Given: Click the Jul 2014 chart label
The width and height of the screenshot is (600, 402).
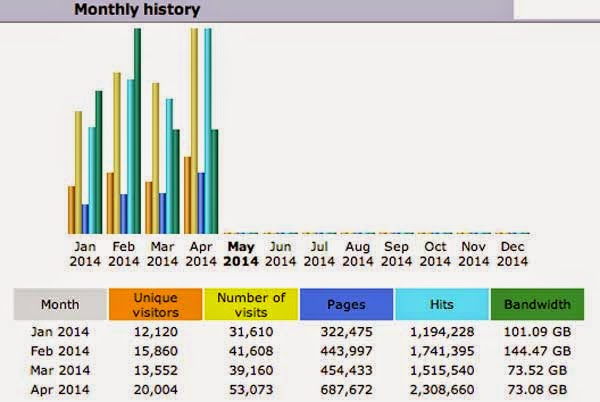Looking at the screenshot, I should tap(319, 254).
